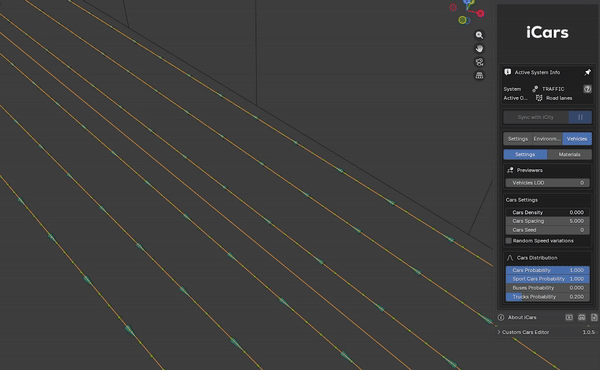Click the Buses Probability slider
The image size is (600, 370).
click(x=548, y=288)
